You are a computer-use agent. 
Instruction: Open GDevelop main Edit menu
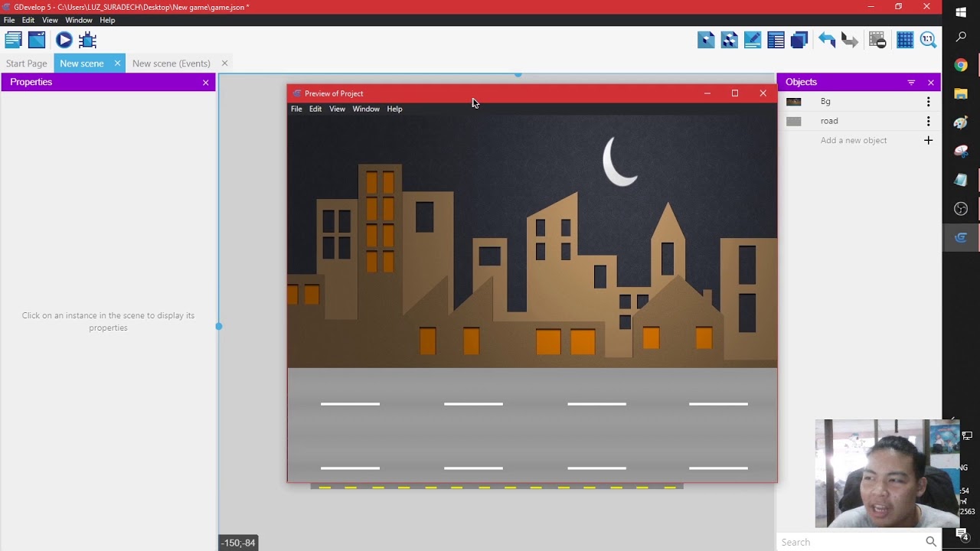point(28,20)
